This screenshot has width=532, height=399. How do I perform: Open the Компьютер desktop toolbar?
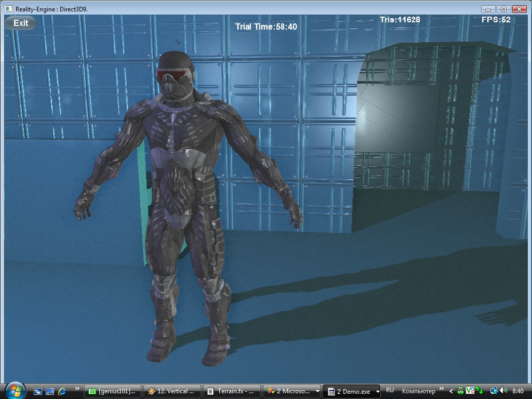click(x=418, y=391)
